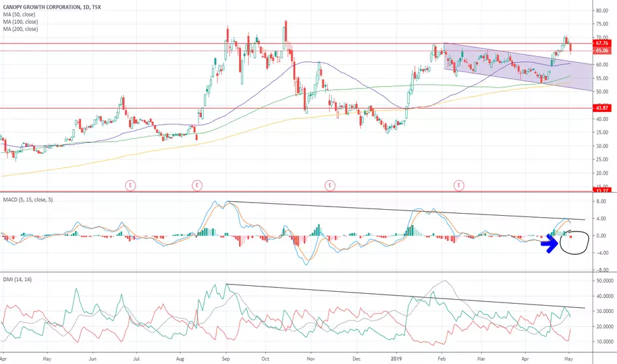Viewport: 617px width, 364px height.
Task: Click the 67.76 red price label
Action: point(602,43)
